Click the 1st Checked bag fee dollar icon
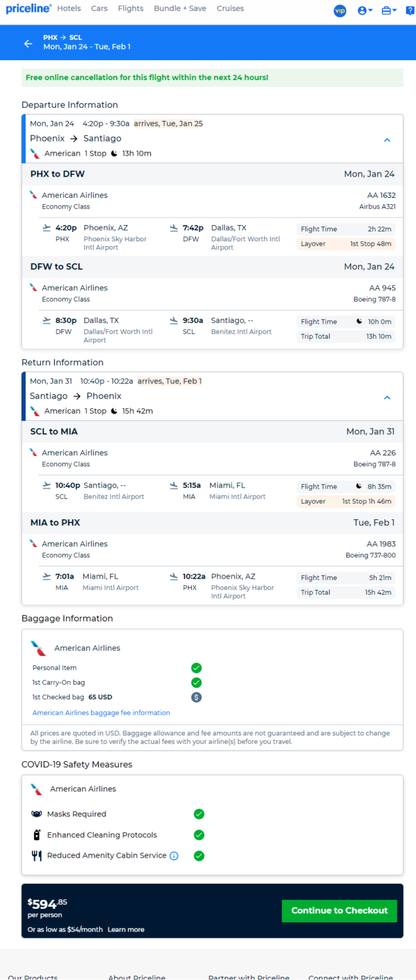Viewport: 416px width, 980px height. [x=196, y=697]
